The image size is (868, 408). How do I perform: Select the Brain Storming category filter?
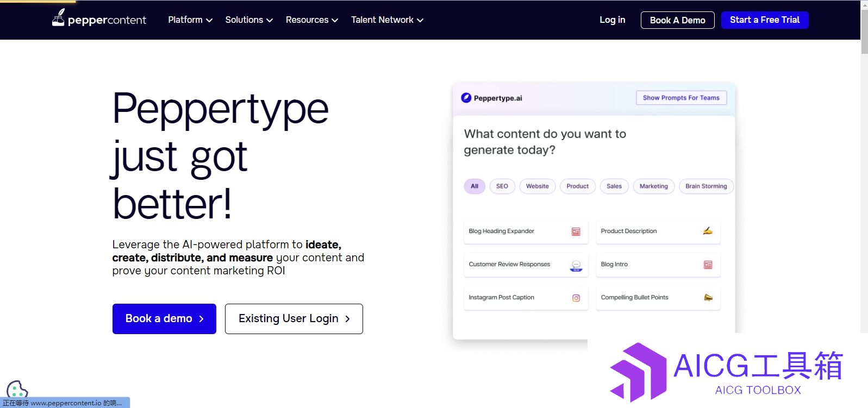pyautogui.click(x=706, y=186)
